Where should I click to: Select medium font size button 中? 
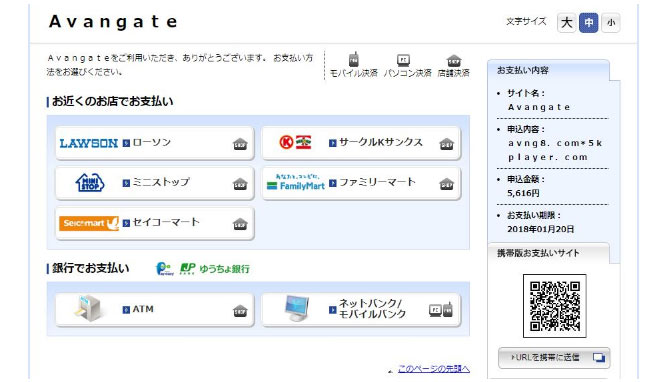tap(588, 23)
